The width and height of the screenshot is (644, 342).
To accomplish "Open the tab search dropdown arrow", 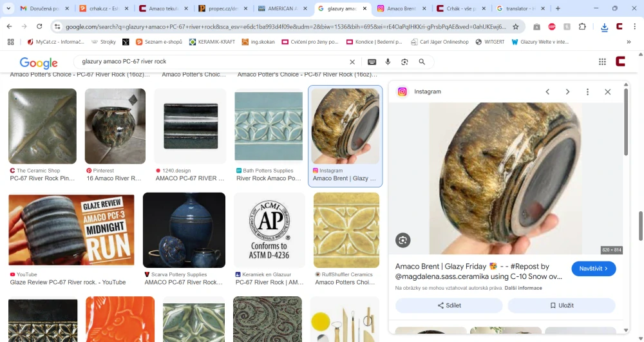I will click(8, 8).
